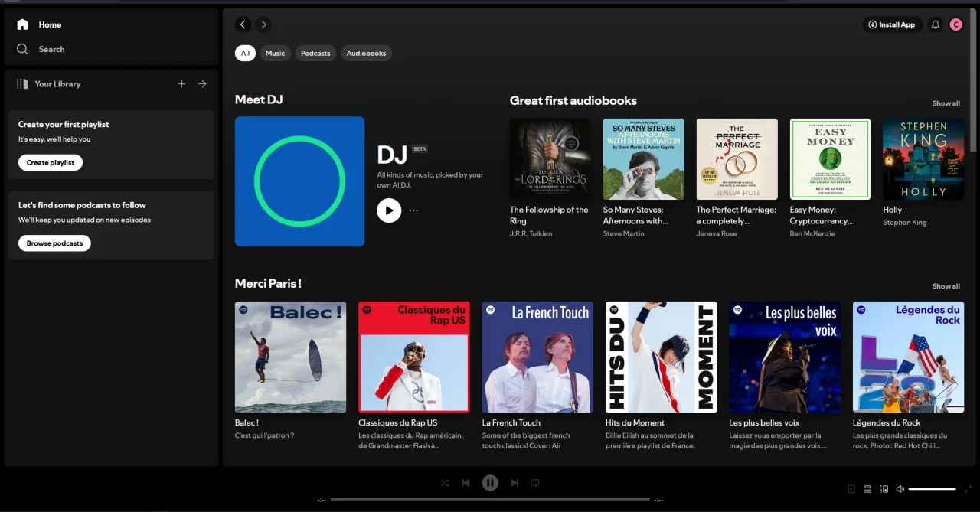Toggle repeat in the player bar

click(535, 483)
